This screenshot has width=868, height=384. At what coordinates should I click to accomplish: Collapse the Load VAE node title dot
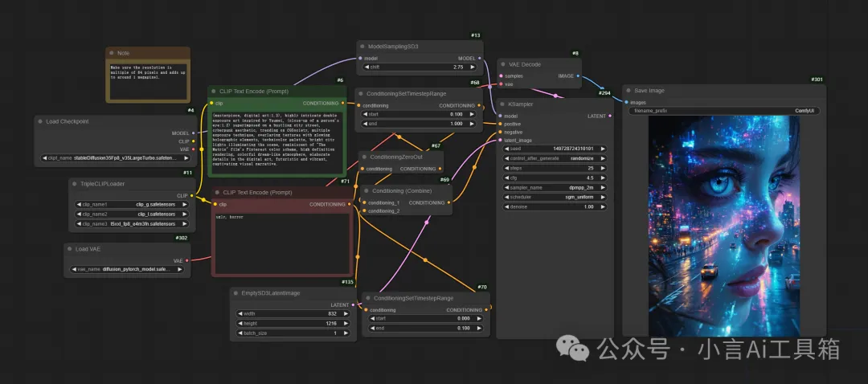click(70, 249)
